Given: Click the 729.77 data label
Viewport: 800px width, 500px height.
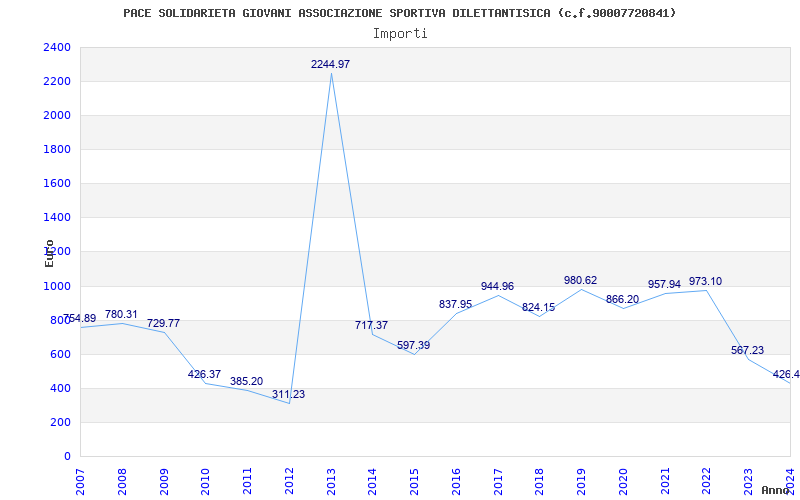Looking at the screenshot, I should pos(163,323).
